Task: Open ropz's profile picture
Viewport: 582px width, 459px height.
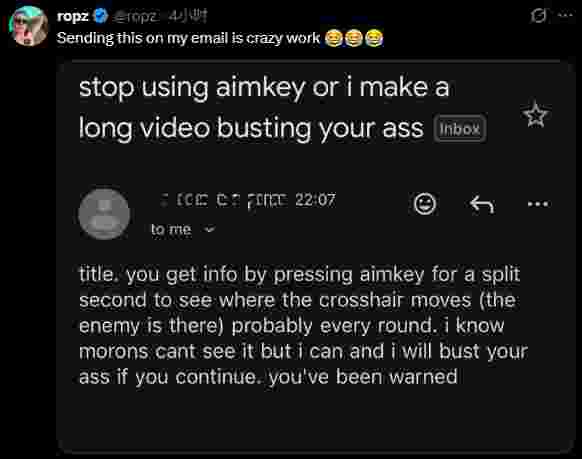Action: click(x=29, y=26)
